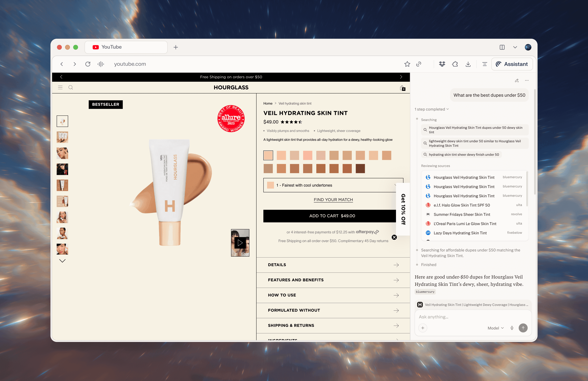Close the Get 10% Off popup
This screenshot has height=381, width=588.
(394, 237)
